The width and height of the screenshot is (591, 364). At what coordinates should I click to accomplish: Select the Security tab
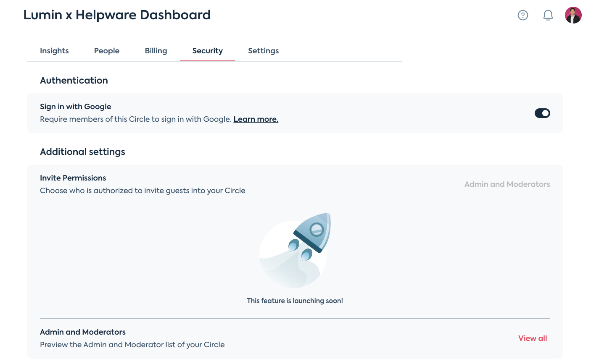(x=207, y=50)
